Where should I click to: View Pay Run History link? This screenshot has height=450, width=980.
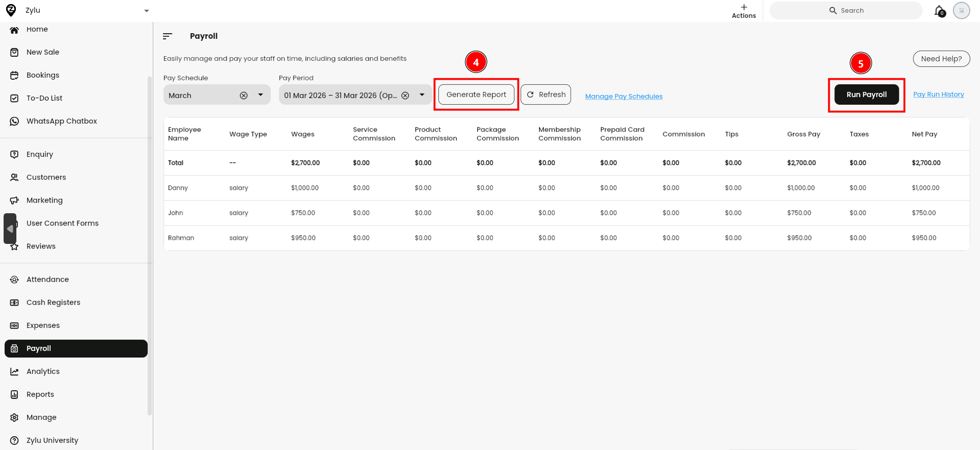coord(939,95)
